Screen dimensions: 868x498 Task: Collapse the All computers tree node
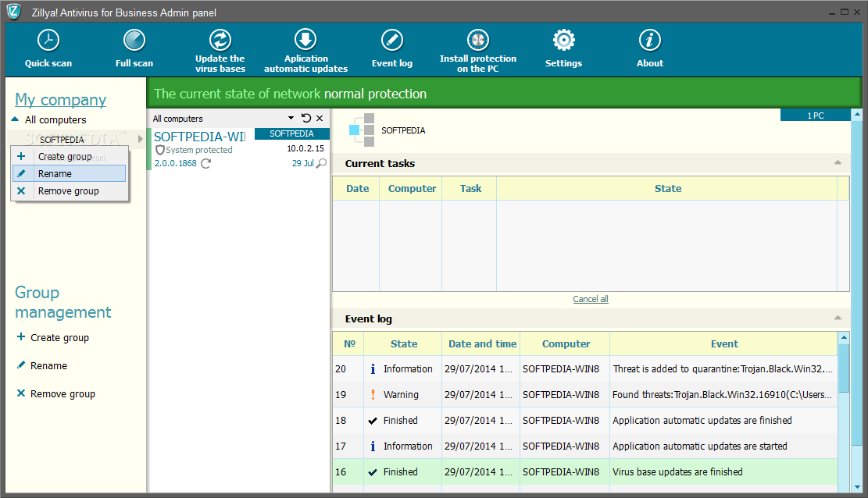click(15, 119)
